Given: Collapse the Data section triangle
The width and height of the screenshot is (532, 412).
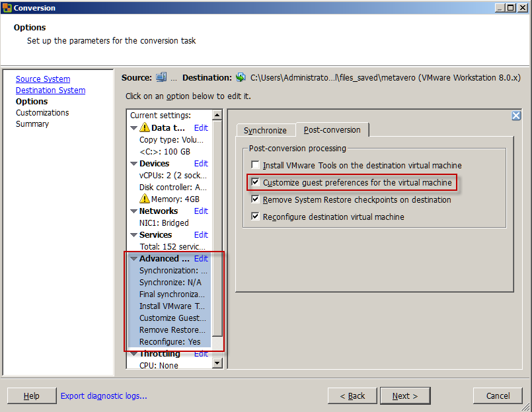Looking at the screenshot, I should pos(134,128).
